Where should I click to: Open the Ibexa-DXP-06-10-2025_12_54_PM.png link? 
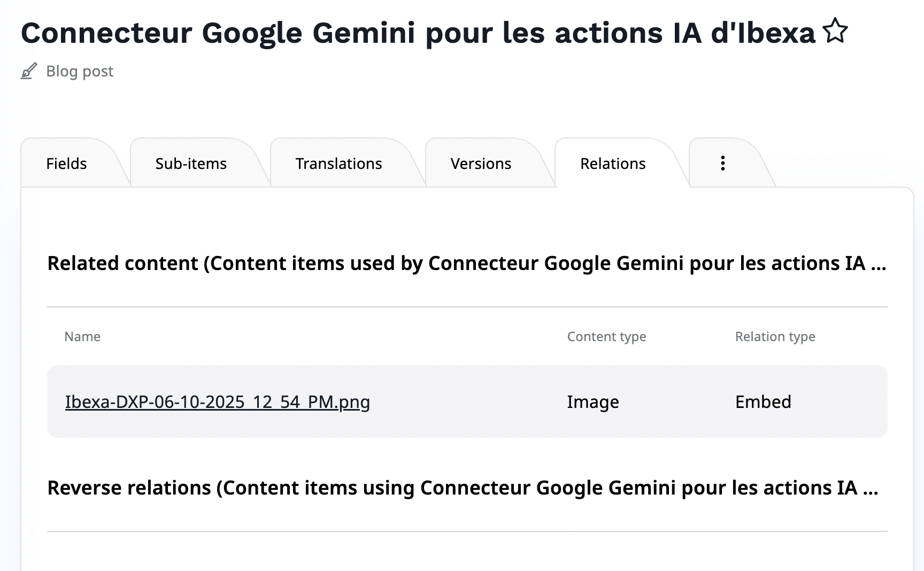tap(217, 402)
